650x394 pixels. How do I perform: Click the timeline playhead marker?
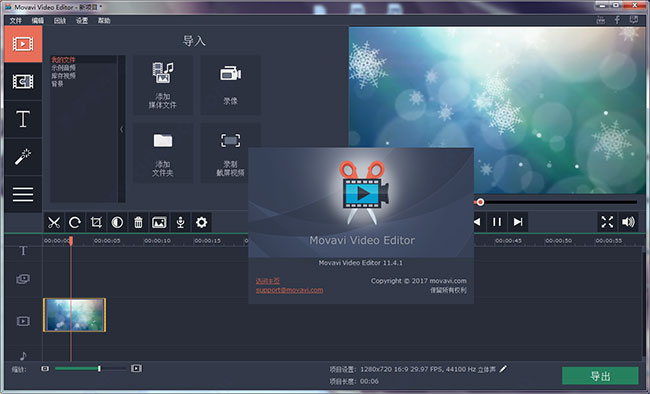[71, 241]
